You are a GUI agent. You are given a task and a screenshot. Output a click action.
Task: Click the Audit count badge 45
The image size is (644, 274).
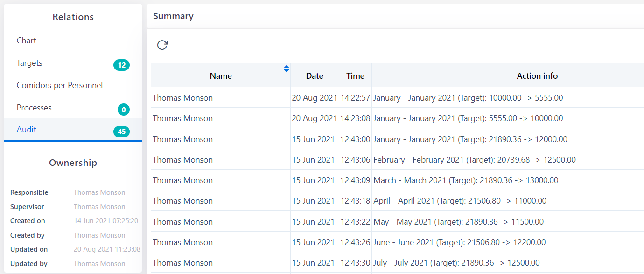122,132
